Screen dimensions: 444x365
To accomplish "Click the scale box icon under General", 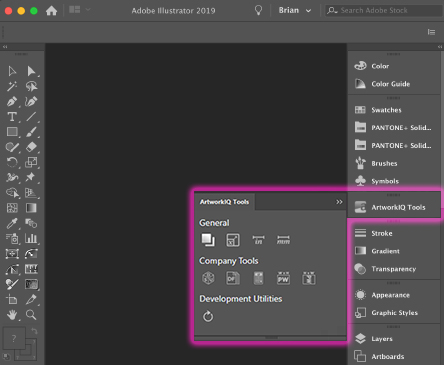I will pos(233,240).
